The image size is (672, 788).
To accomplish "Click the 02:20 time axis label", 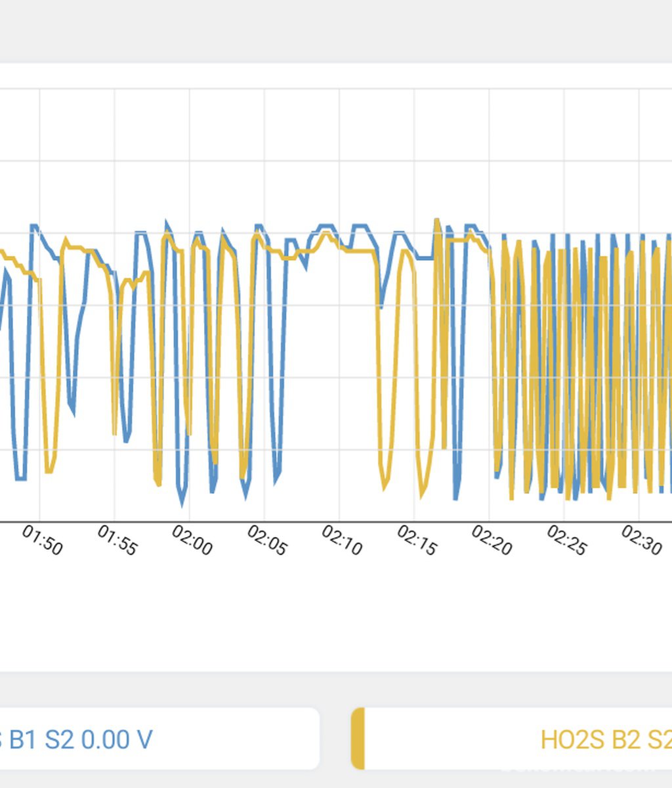I will click(492, 540).
